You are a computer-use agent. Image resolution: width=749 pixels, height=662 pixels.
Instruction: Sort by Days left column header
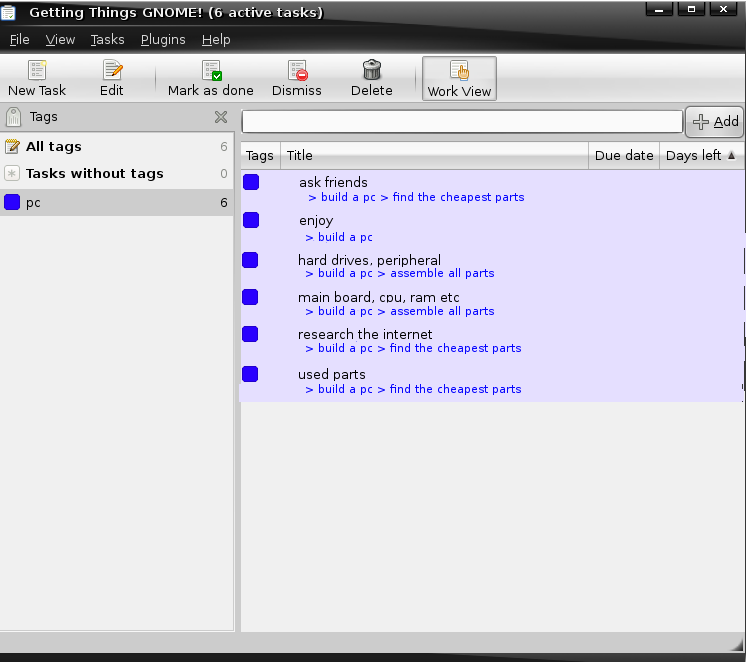(x=700, y=155)
